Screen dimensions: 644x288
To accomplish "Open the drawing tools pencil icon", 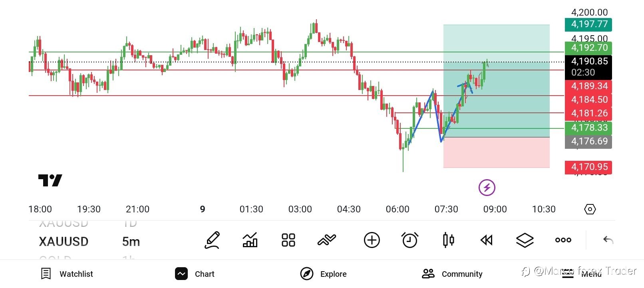I will pos(212,240).
